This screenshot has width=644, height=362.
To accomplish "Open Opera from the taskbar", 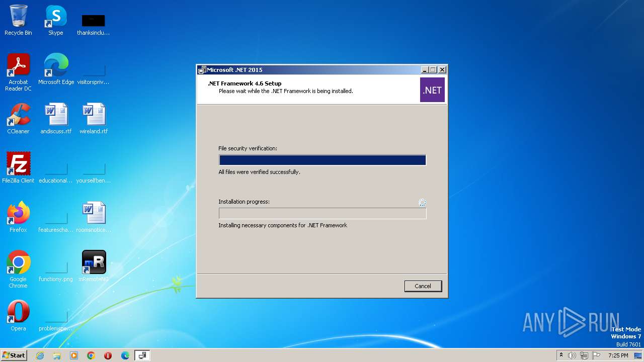I will point(108,355).
